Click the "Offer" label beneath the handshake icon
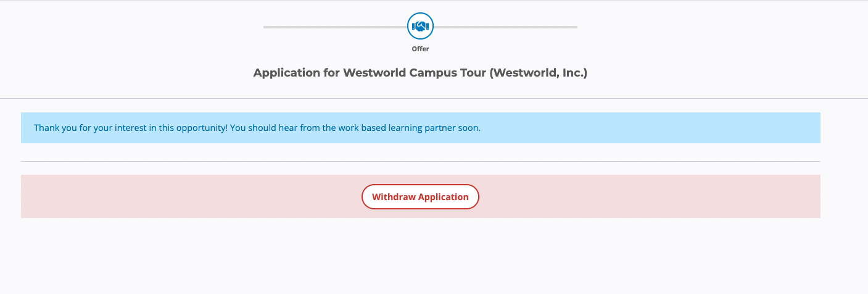The width and height of the screenshot is (868, 294). pos(420,49)
